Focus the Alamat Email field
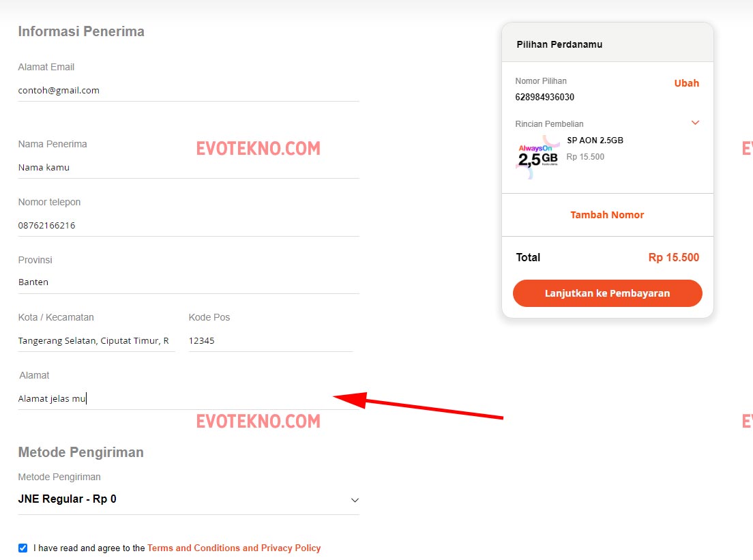The image size is (753, 560). [188, 90]
